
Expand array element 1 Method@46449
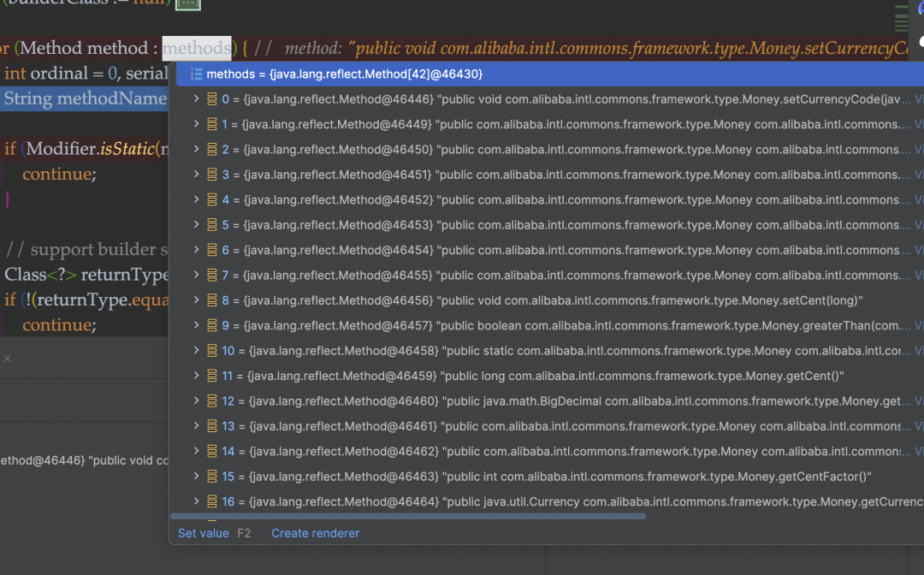[196, 124]
